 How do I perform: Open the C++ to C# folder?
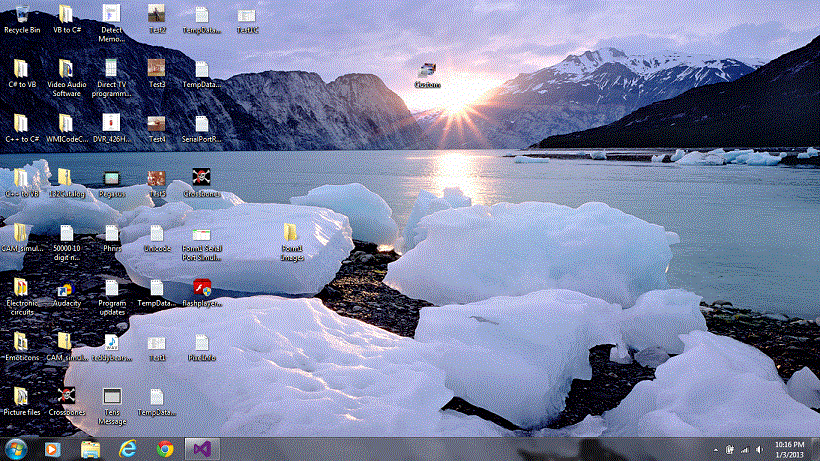[22, 129]
